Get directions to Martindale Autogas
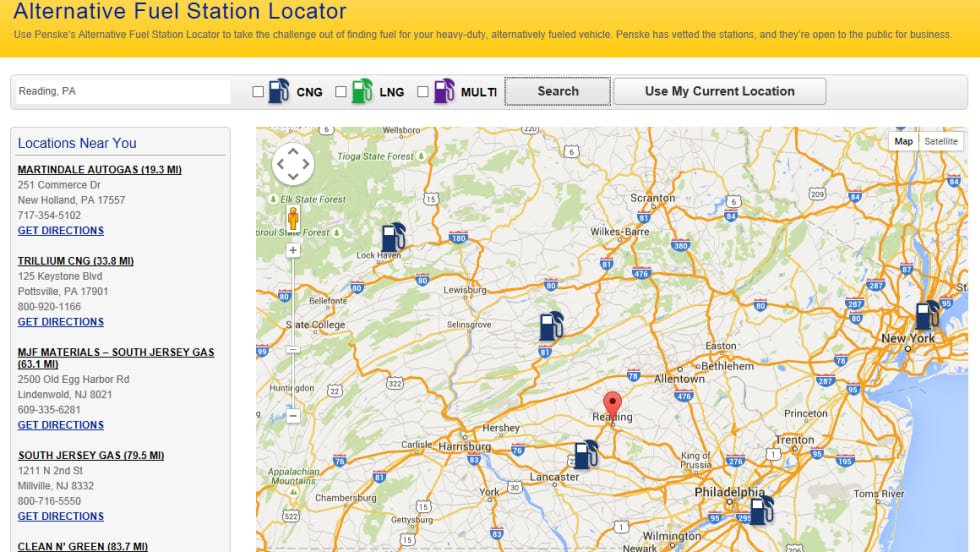 [60, 231]
